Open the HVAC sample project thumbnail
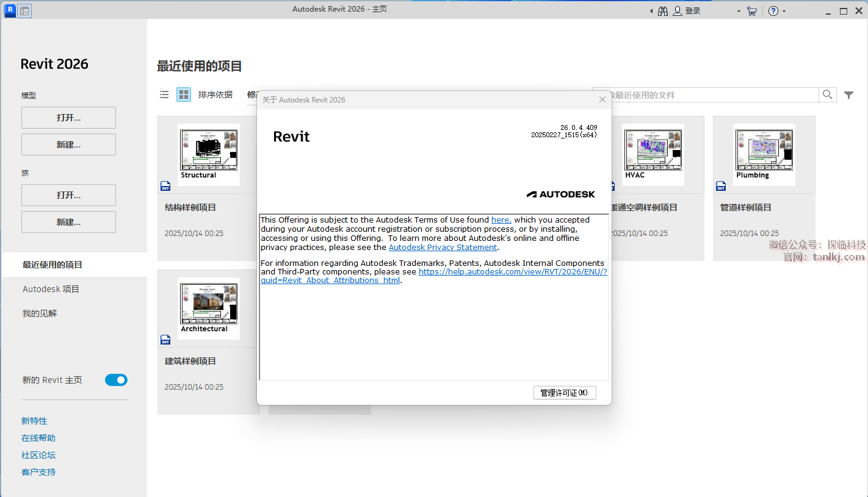Viewport: 868px width, 497px height. click(653, 155)
